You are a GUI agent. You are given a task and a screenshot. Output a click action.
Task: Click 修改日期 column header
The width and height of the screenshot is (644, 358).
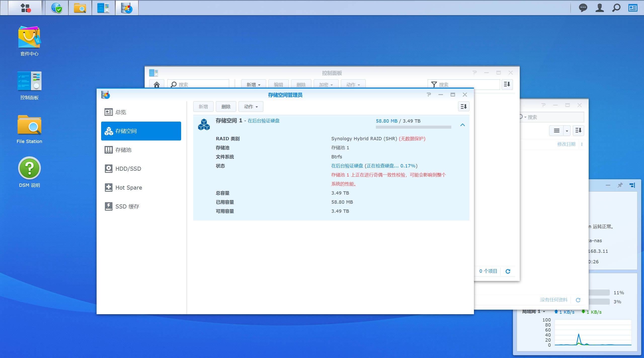coord(566,144)
